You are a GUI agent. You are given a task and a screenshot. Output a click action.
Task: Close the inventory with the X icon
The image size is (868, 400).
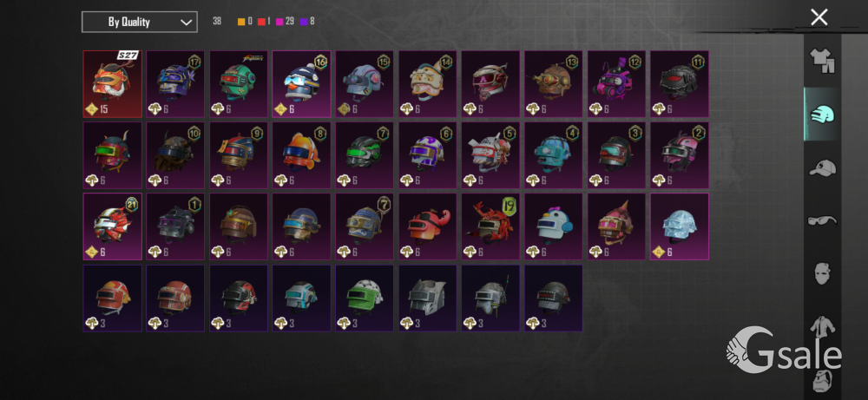click(x=819, y=17)
